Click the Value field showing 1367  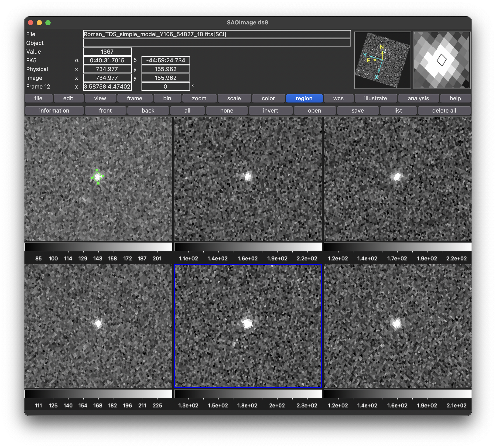[x=107, y=52]
